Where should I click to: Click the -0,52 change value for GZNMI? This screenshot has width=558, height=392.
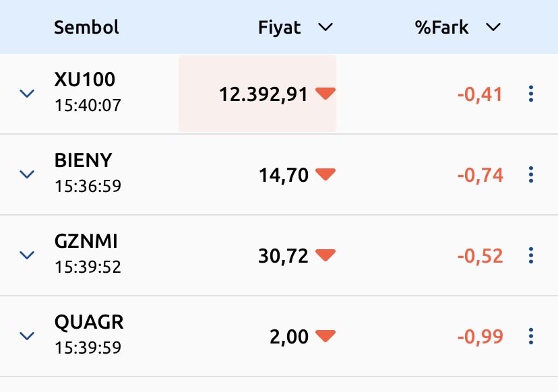pyautogui.click(x=480, y=256)
